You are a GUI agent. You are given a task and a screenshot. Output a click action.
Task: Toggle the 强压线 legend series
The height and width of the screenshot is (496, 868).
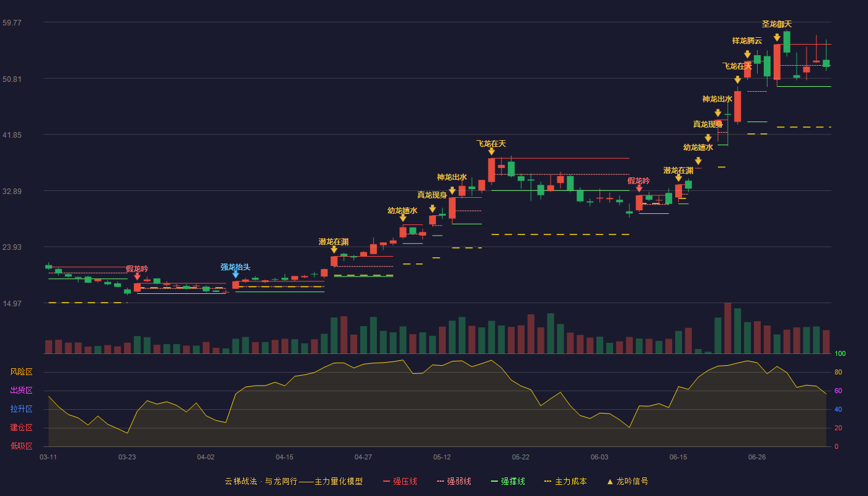pyautogui.click(x=400, y=481)
